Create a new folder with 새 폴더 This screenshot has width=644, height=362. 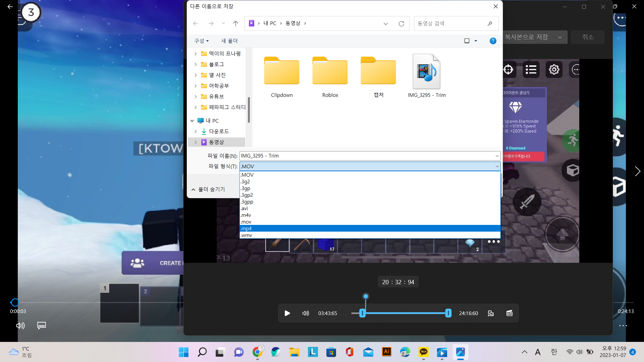coord(229,41)
